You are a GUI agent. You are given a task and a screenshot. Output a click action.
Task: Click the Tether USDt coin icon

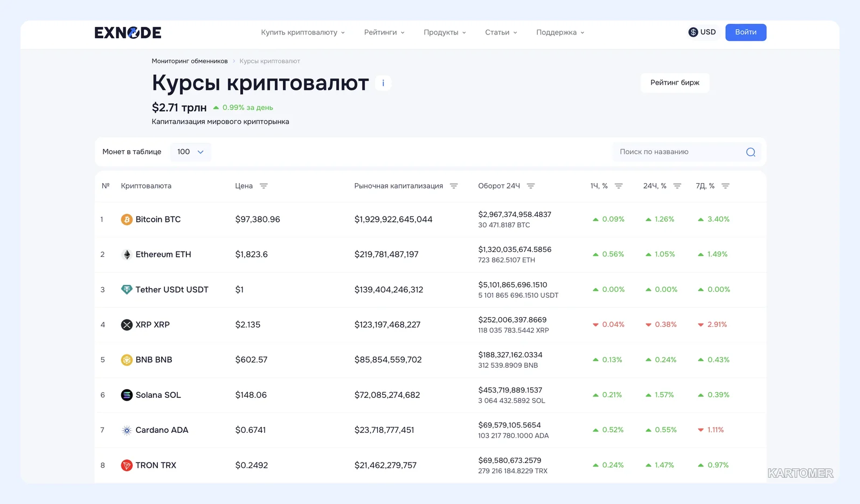tap(127, 290)
